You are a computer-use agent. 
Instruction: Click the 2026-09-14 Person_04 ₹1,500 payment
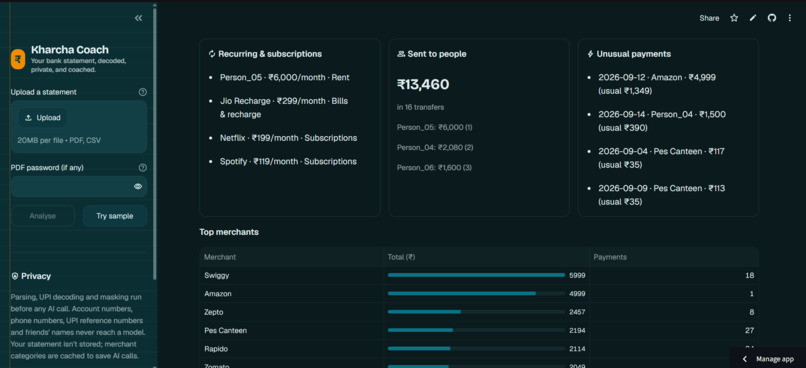point(662,121)
